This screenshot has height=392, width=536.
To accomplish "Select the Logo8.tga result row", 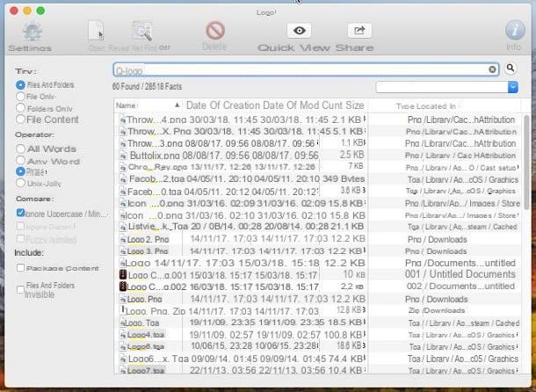I will point(318,346).
